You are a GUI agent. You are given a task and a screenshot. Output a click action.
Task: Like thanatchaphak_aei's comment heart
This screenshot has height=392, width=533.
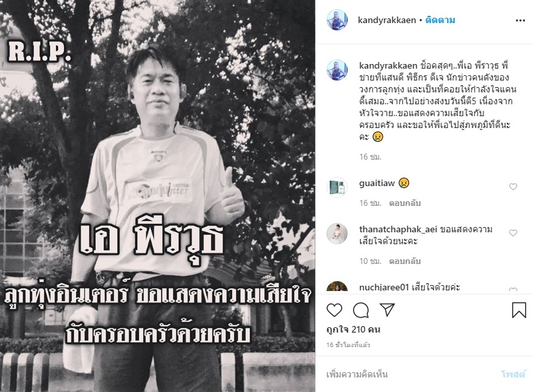pyautogui.click(x=513, y=233)
